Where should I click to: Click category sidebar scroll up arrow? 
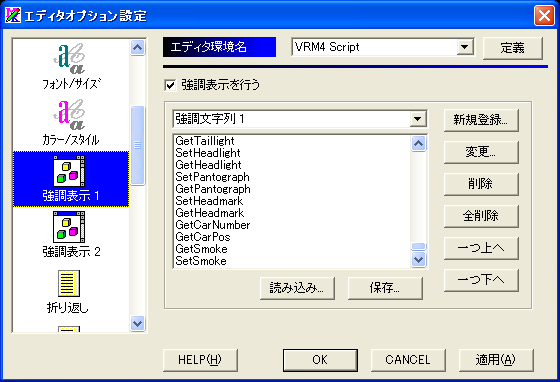pos(138,47)
